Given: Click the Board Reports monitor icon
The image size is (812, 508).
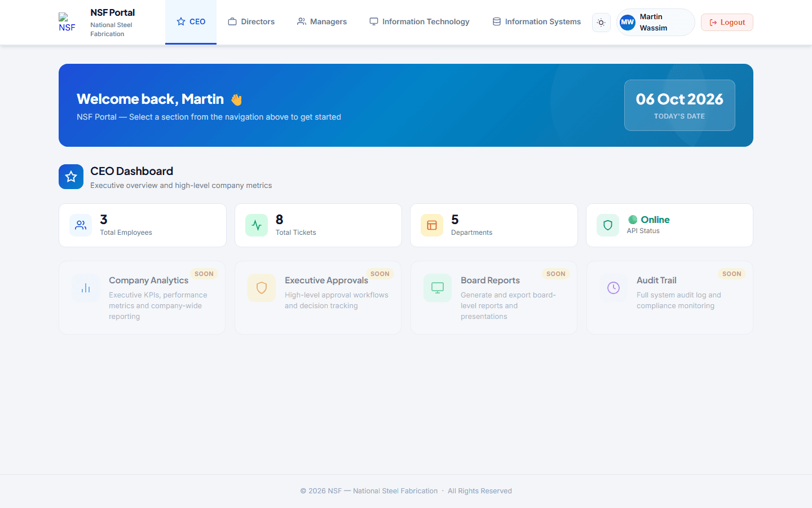Looking at the screenshot, I should 438,288.
